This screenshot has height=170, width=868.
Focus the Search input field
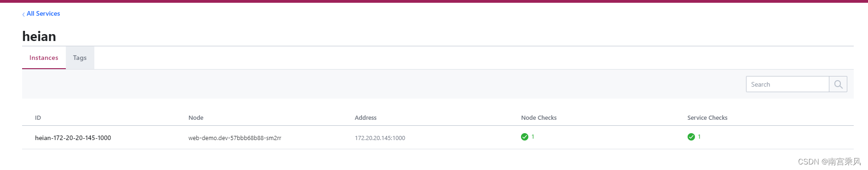point(787,84)
